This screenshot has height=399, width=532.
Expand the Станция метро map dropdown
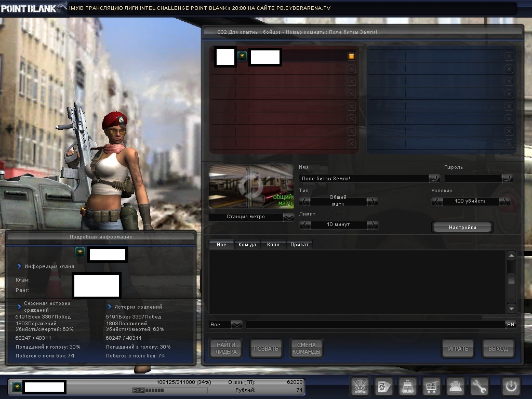coord(288,217)
